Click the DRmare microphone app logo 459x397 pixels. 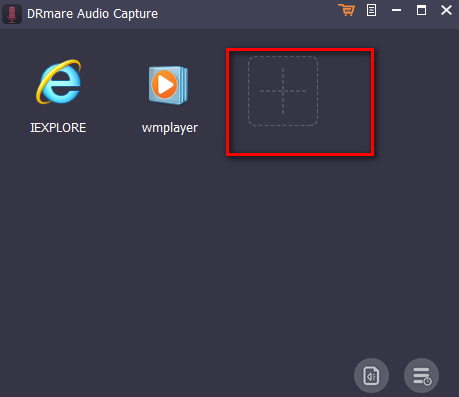[x=12, y=14]
